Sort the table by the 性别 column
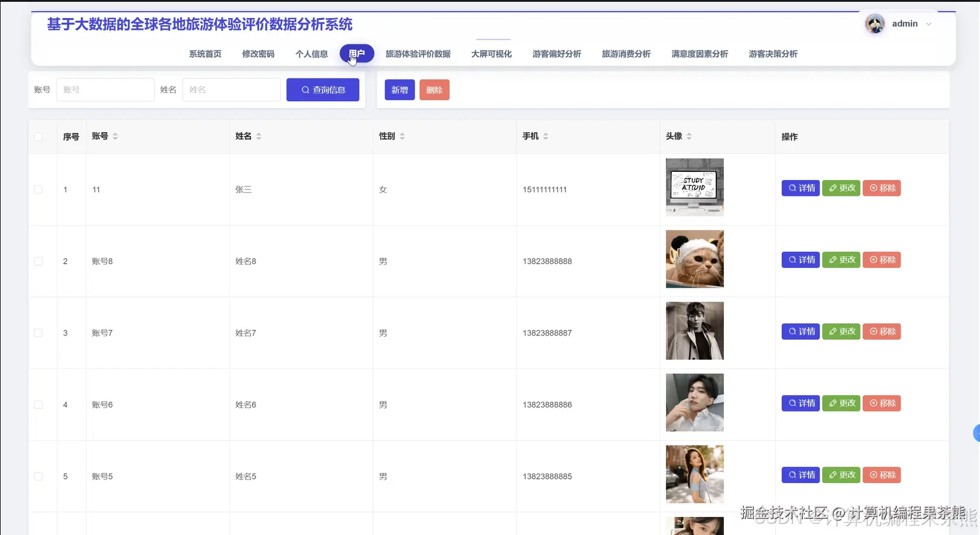 pos(402,136)
